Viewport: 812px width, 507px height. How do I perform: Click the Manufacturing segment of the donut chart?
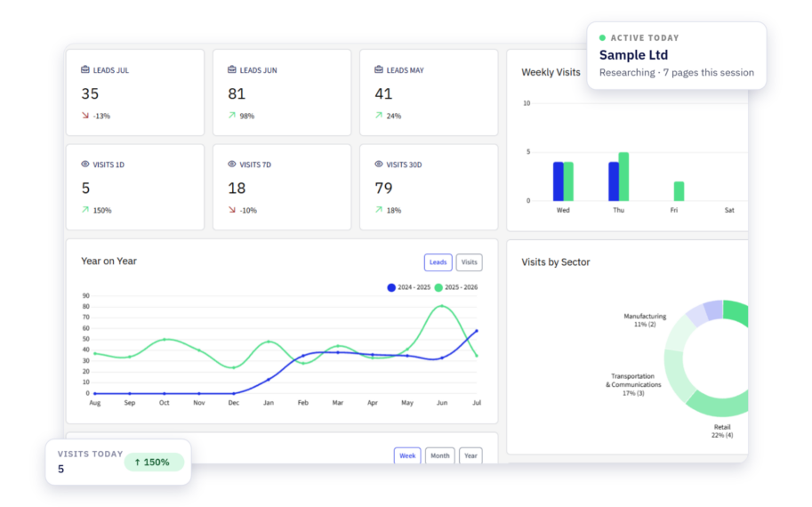(x=679, y=334)
